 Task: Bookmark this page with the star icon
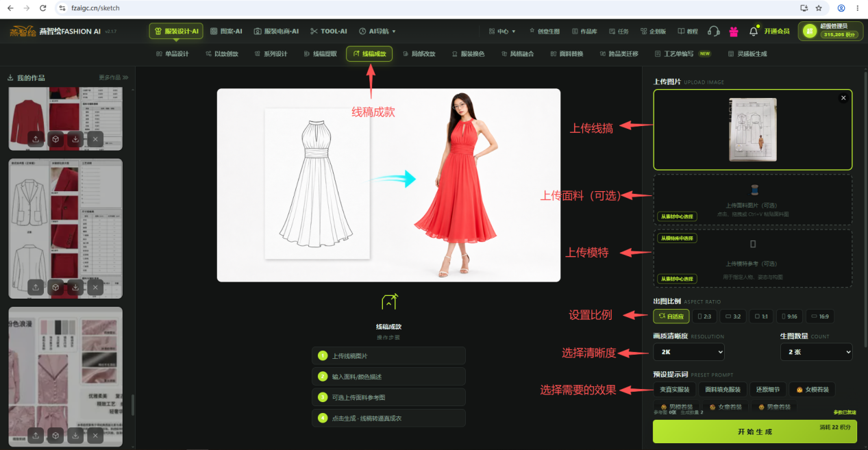point(819,8)
